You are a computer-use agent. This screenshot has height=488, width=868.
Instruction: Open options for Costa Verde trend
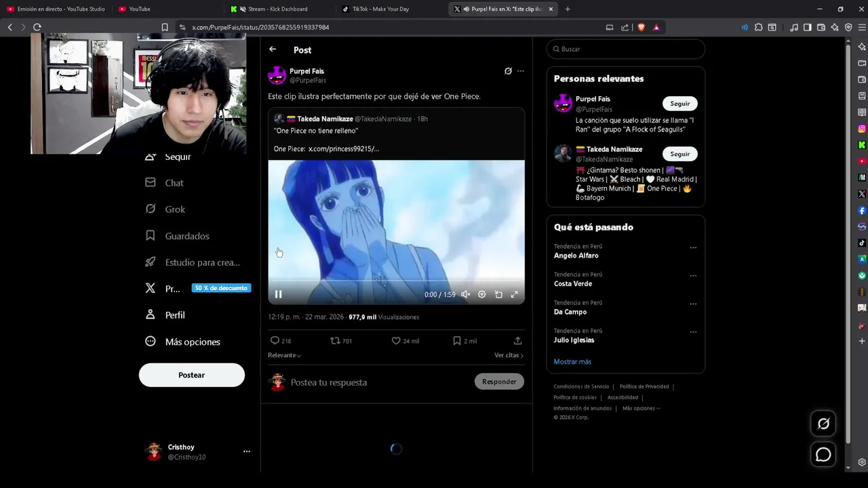coord(693,276)
